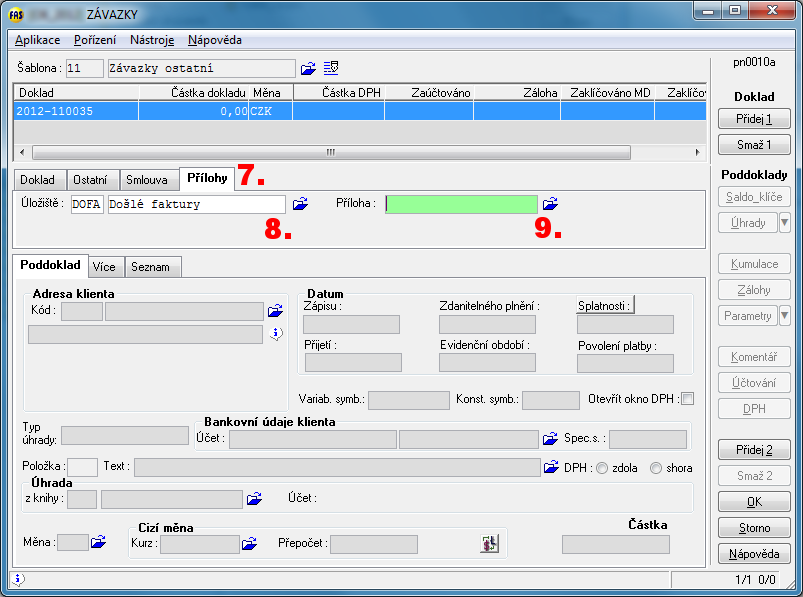Click the FAS application icon in title bar
The image size is (803, 597).
tap(16, 14)
